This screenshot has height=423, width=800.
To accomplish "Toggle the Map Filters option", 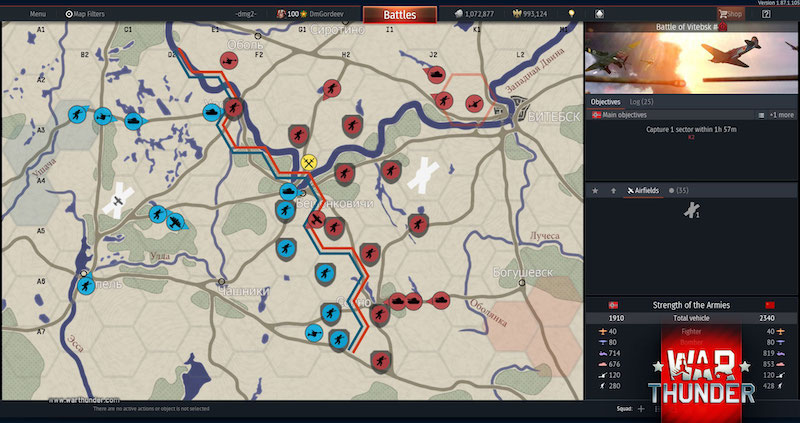I will (x=85, y=14).
